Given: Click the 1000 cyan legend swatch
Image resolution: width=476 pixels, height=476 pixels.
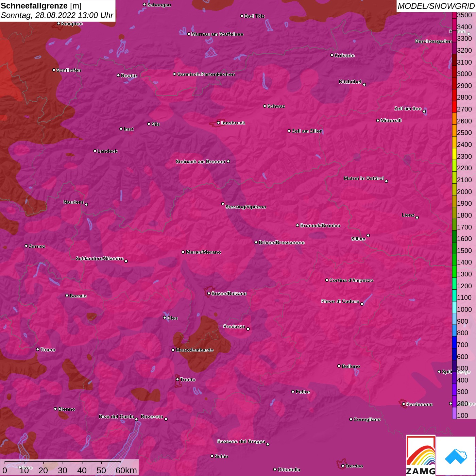Looking at the screenshot, I should click(454, 307).
